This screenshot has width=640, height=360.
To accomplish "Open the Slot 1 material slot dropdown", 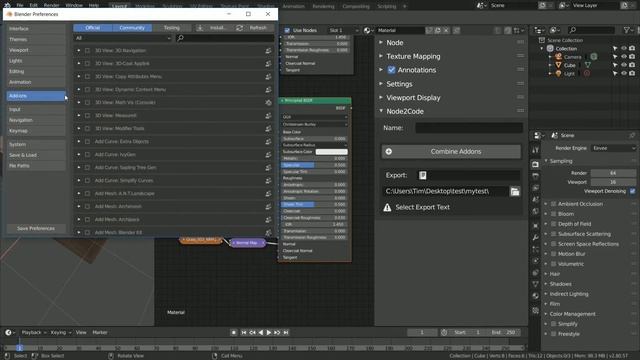I will (343, 30).
